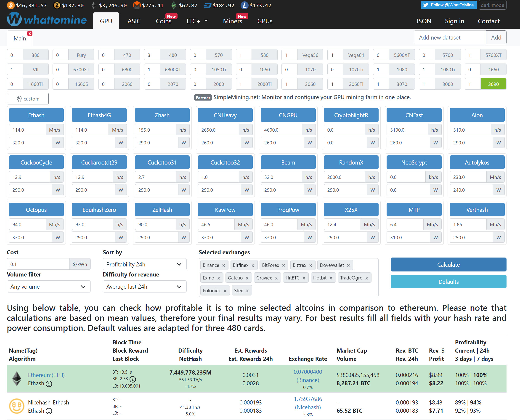Click the electricity Cost input field
The width and height of the screenshot is (520, 420).
click(38, 264)
